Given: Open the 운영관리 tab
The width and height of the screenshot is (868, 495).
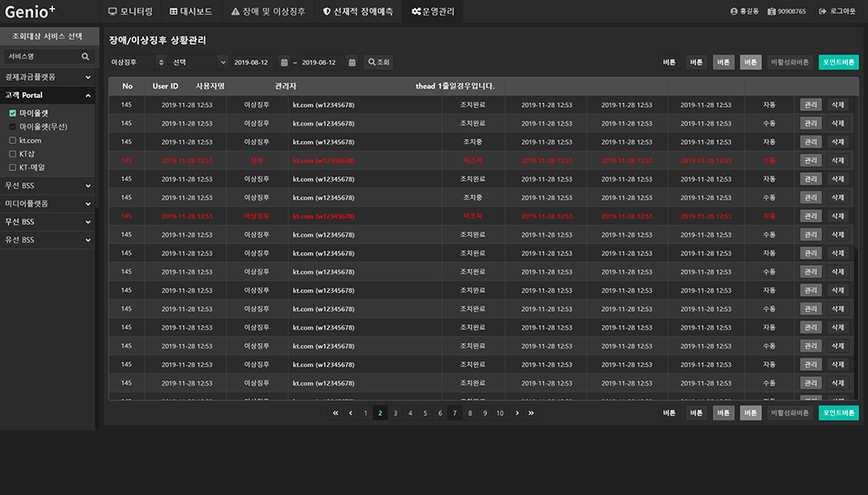Looking at the screenshot, I should 433,11.
